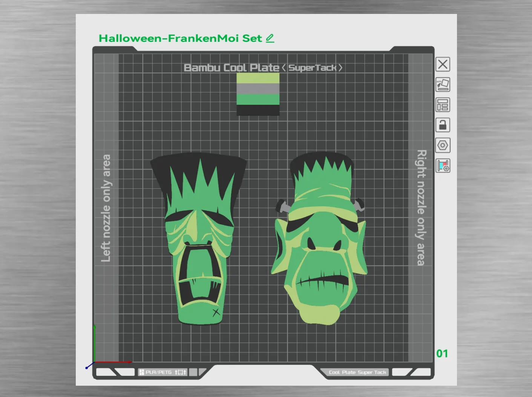532x397 pixels.
Task: Click the Halloween-FrankenMoi Set plate title
Action: point(180,38)
